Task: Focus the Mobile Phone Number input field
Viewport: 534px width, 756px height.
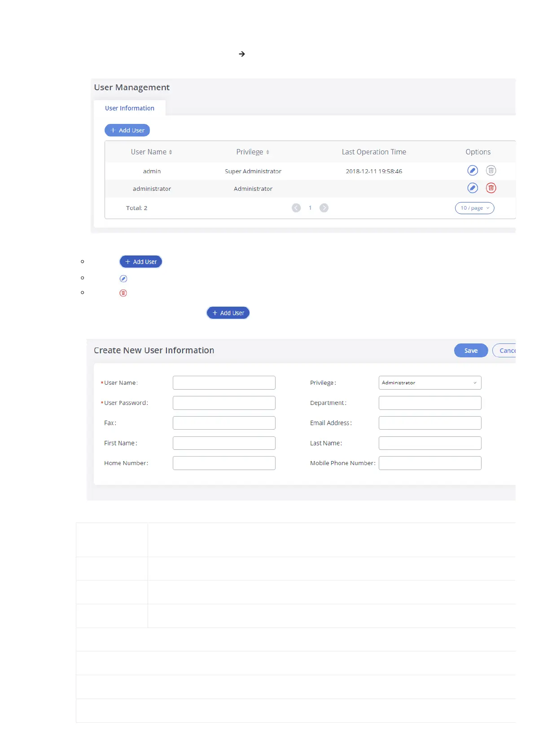Action: [x=430, y=463]
